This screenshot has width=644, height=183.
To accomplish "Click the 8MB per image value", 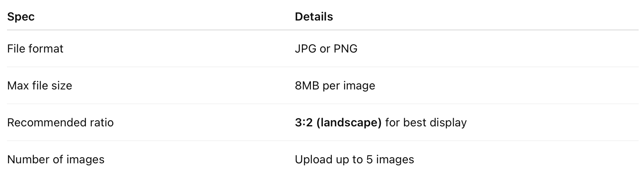I will pyautogui.click(x=335, y=86).
